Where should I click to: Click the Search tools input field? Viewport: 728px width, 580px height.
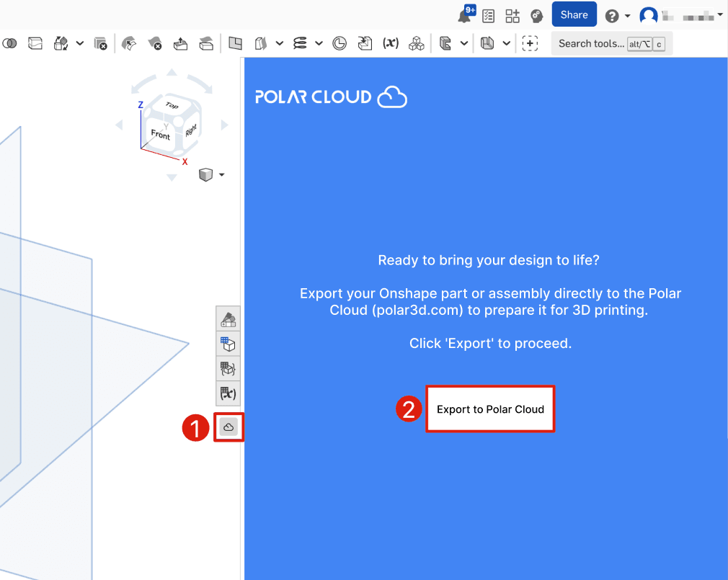[x=591, y=43]
